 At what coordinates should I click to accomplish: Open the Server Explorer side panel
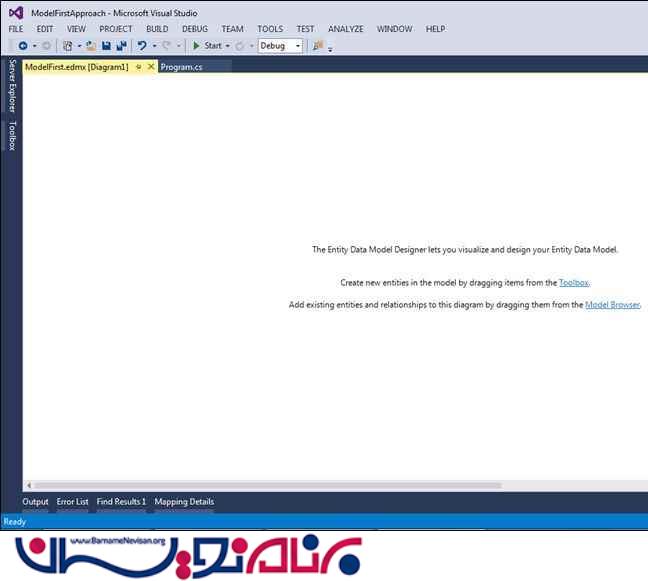pyautogui.click(x=12, y=86)
